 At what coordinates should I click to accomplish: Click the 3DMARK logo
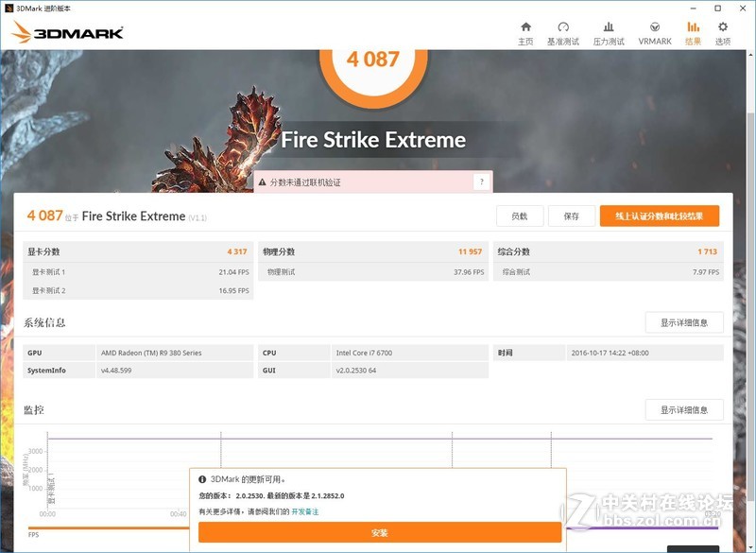point(68,33)
